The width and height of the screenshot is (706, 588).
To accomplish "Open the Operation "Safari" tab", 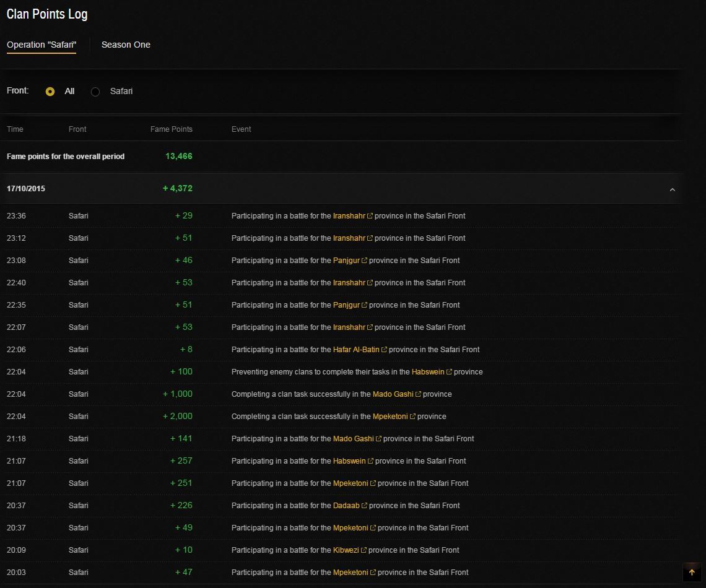I will (x=41, y=45).
